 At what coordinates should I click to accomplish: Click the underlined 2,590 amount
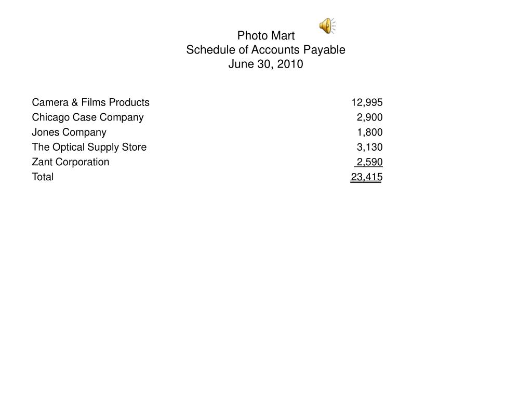coord(368,162)
